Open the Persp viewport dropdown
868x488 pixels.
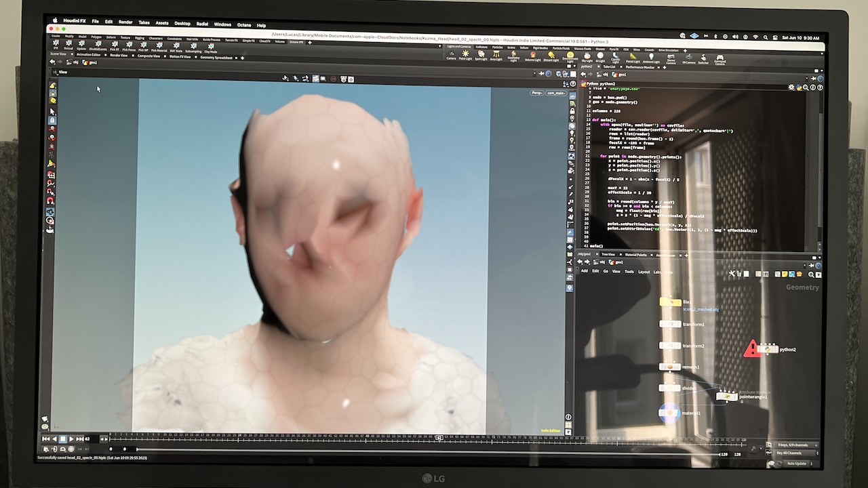pos(536,92)
